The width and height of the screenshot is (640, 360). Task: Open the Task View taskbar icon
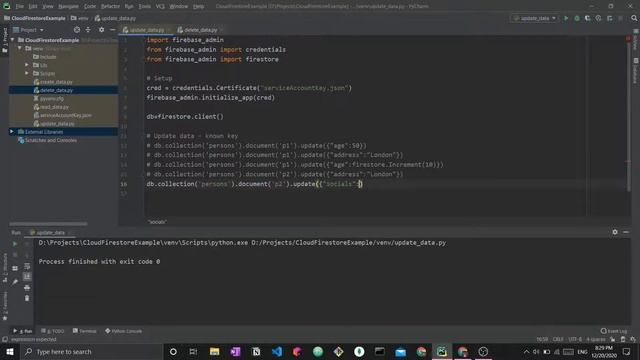[x=193, y=351]
